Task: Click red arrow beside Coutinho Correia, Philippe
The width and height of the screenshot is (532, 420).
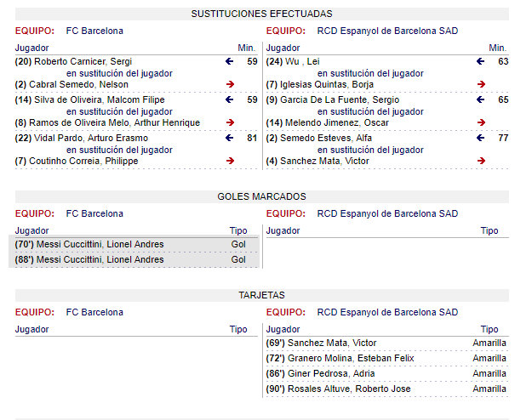Action: click(x=231, y=161)
